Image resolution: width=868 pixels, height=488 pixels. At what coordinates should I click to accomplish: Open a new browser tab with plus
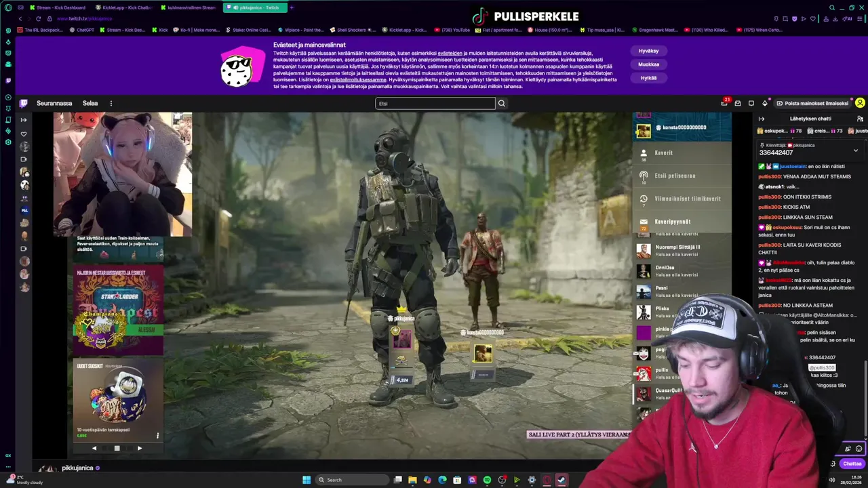click(292, 7)
